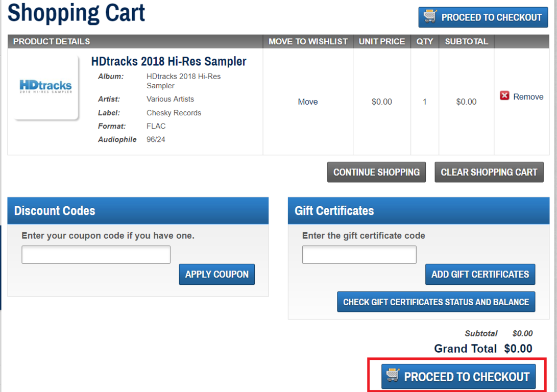Focus the gift certificate code field
Viewport: 557px width, 392px height.
click(359, 255)
